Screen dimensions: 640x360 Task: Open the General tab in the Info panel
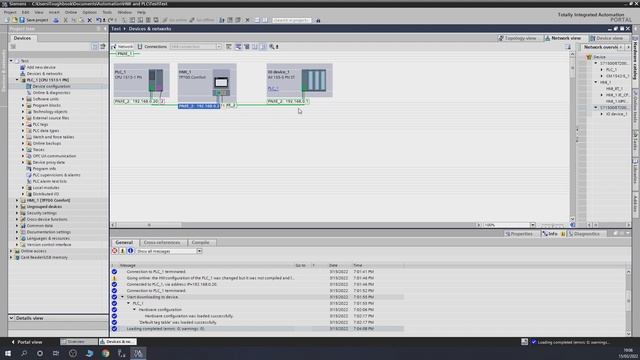[x=124, y=242]
